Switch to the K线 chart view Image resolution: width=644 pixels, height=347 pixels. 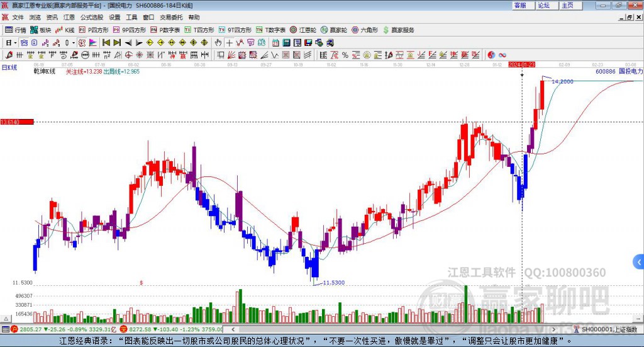pos(65,30)
